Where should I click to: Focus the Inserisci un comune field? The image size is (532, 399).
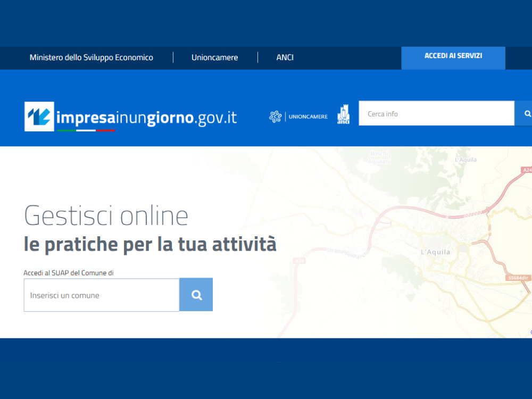click(102, 295)
